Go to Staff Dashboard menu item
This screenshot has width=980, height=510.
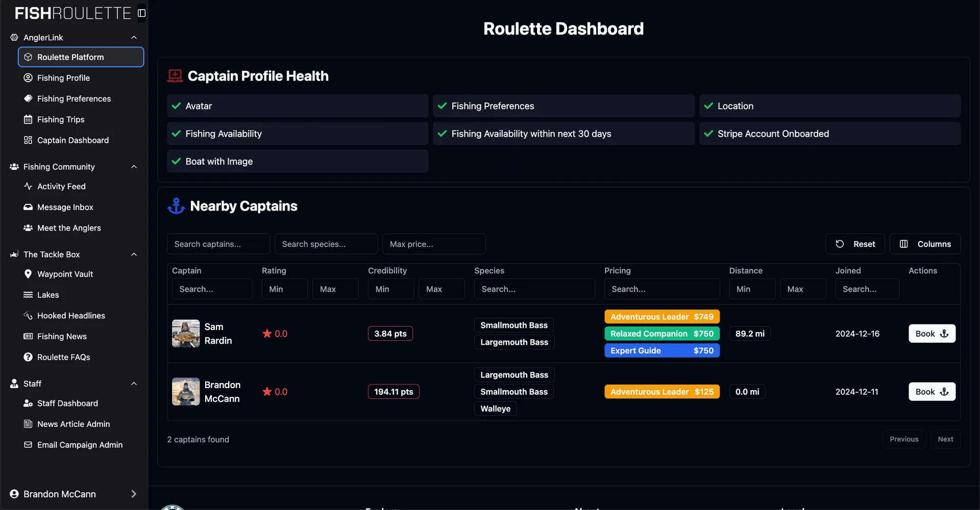(67, 403)
